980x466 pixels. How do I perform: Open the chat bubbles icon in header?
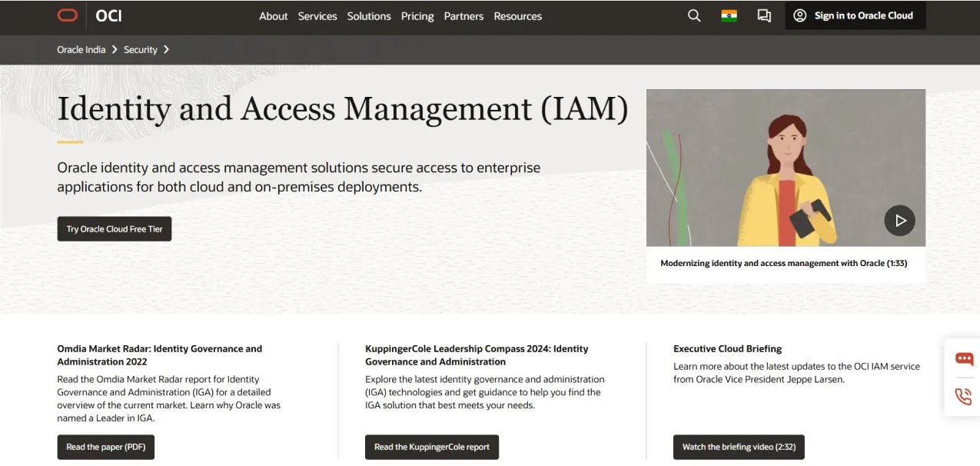(x=764, y=15)
